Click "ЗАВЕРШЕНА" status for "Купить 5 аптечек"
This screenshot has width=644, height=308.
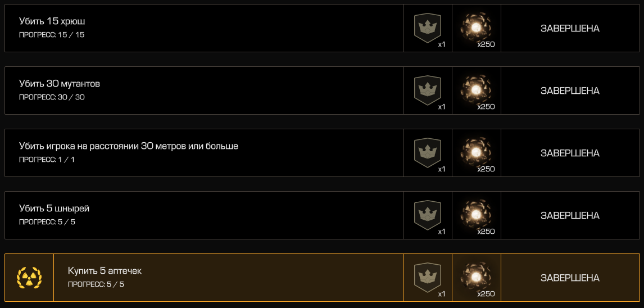coord(570,278)
